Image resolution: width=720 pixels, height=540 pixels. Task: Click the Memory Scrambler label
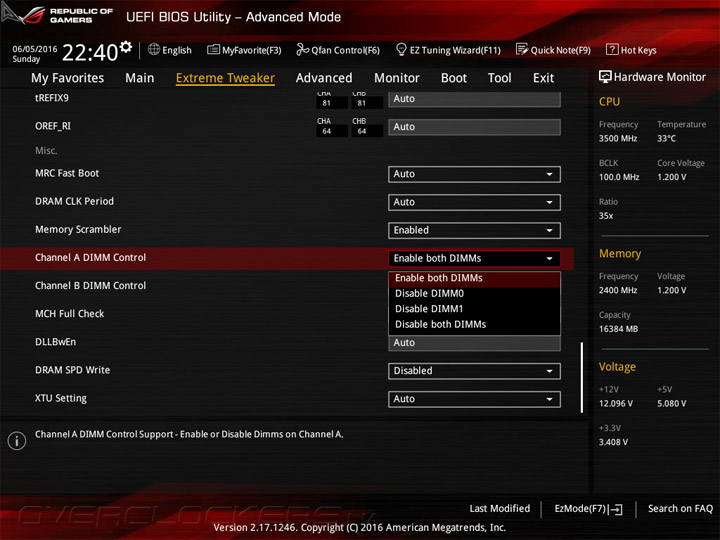[x=78, y=230]
